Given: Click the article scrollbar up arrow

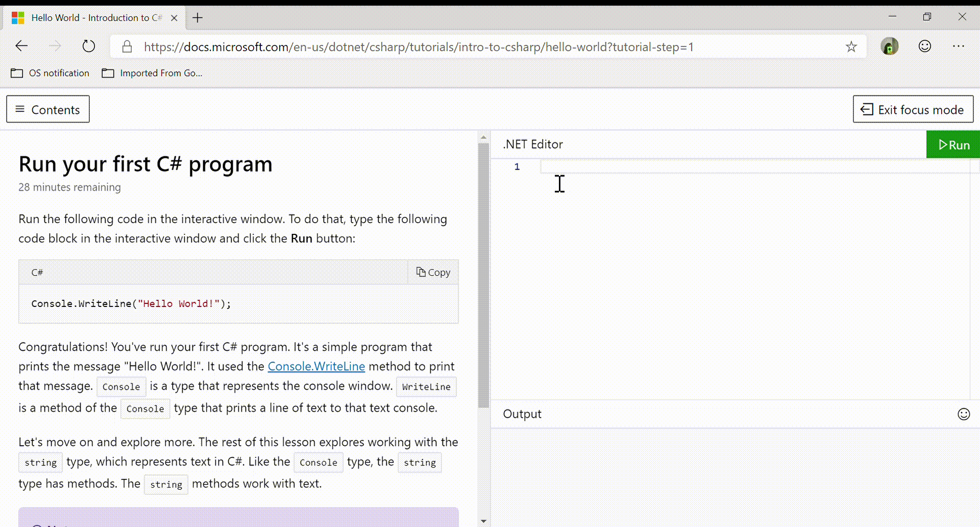Looking at the screenshot, I should [483, 137].
